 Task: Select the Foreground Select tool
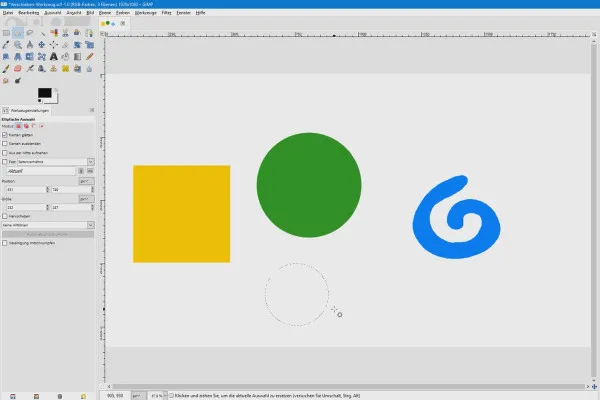77,33
